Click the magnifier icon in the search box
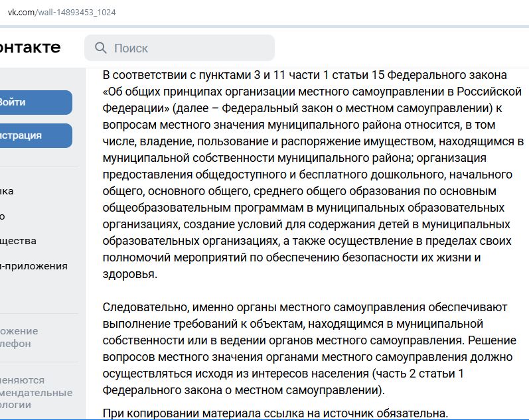Screen dimensions: 529x420 101,48
